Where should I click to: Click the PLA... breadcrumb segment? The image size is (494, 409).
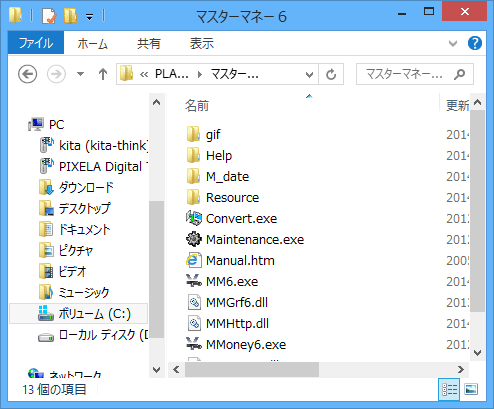click(x=172, y=74)
